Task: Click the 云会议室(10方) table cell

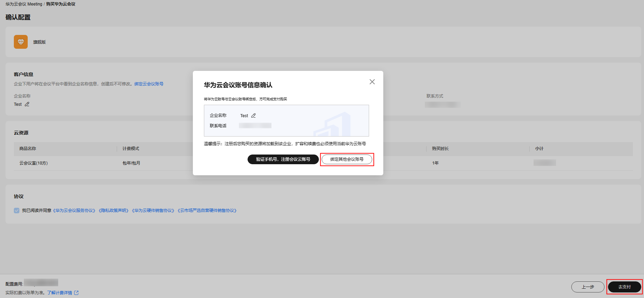Action: tap(34, 163)
